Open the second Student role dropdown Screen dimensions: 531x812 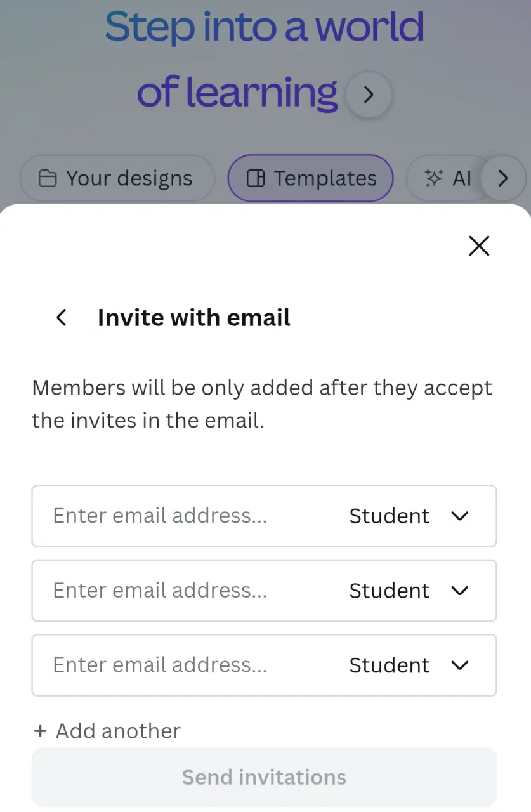409,591
